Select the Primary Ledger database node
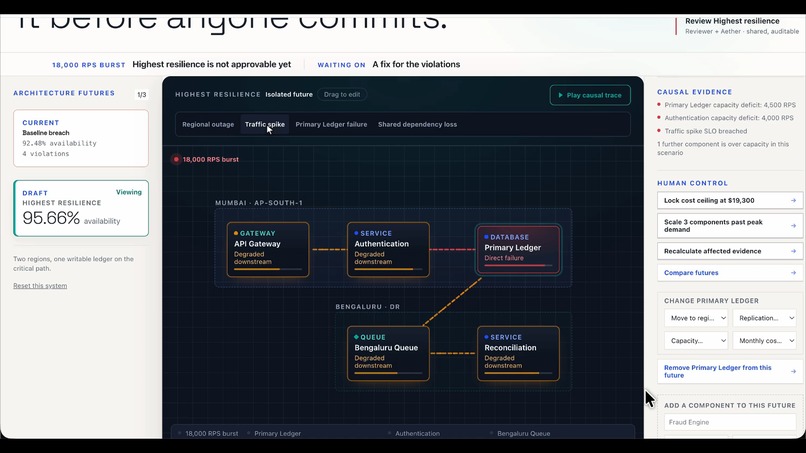This screenshot has height=453, width=806. coord(518,249)
